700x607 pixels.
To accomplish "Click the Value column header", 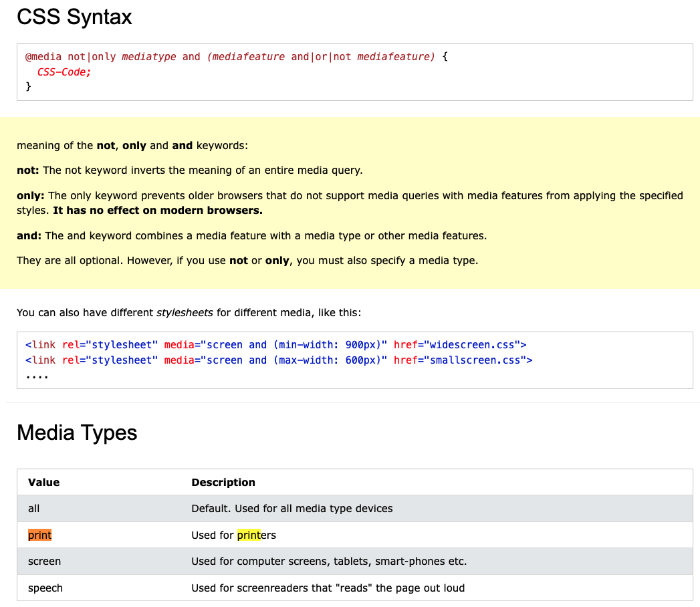I will [x=43, y=482].
